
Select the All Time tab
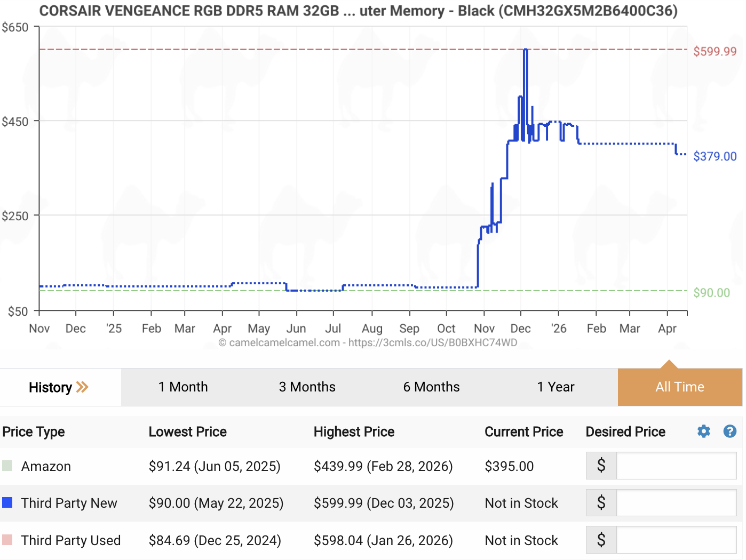pyautogui.click(x=680, y=387)
